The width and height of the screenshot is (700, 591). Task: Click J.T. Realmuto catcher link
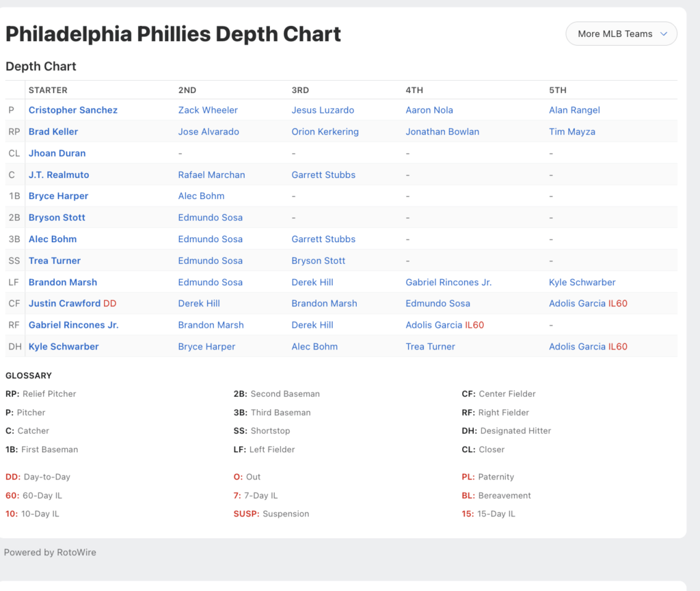click(59, 174)
